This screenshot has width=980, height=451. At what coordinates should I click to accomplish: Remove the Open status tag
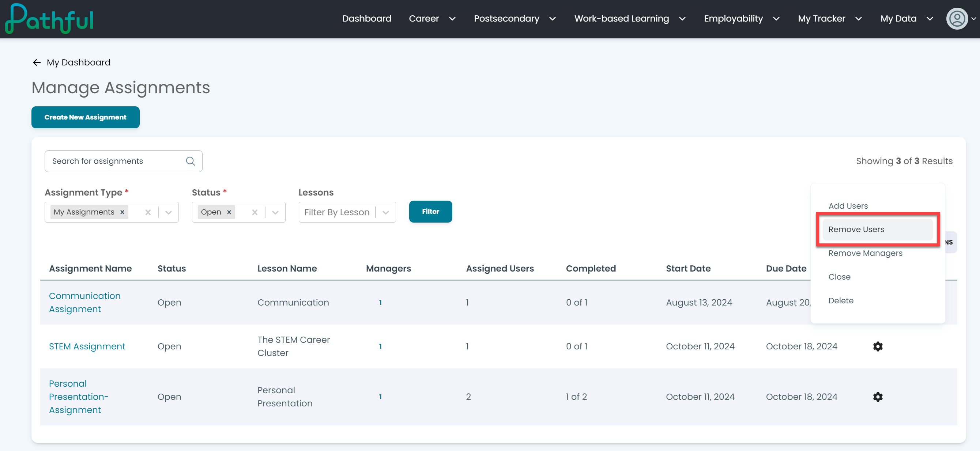(229, 212)
